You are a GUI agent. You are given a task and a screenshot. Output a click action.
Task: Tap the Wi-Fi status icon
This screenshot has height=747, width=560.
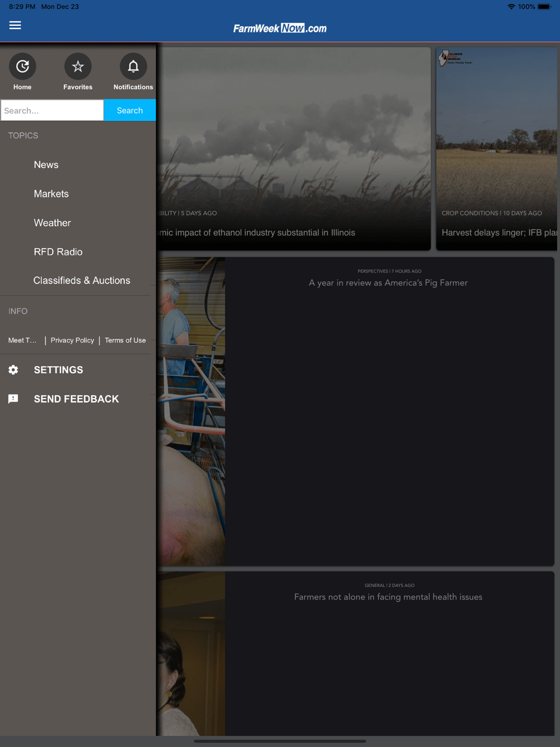pos(511,7)
